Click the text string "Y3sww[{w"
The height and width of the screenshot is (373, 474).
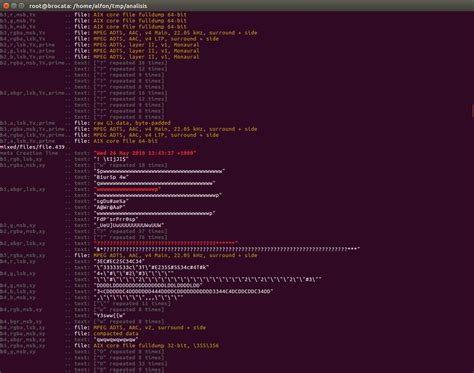[x=110, y=315]
